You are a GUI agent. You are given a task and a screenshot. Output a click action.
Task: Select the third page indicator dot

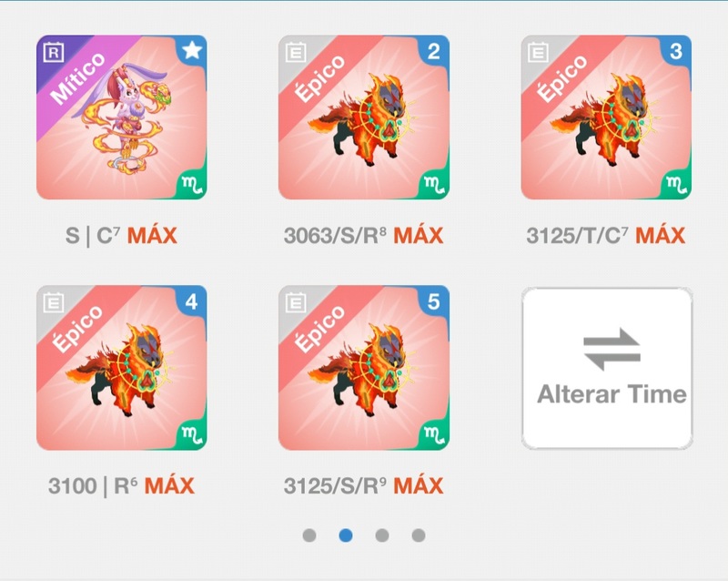click(382, 535)
